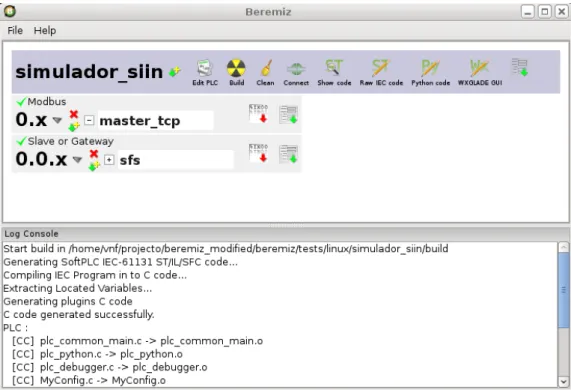
Task: Click the red-arrow variables icon for master_tcp
Action: [259, 113]
